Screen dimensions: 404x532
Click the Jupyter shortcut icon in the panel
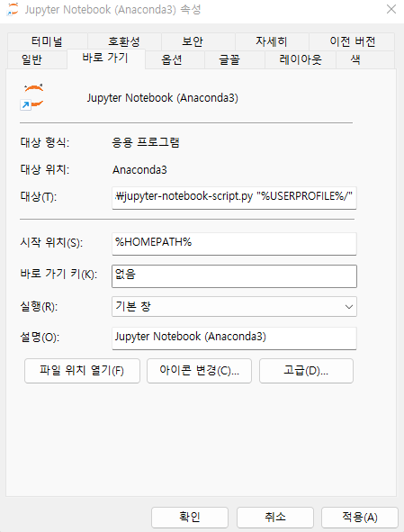click(32, 97)
